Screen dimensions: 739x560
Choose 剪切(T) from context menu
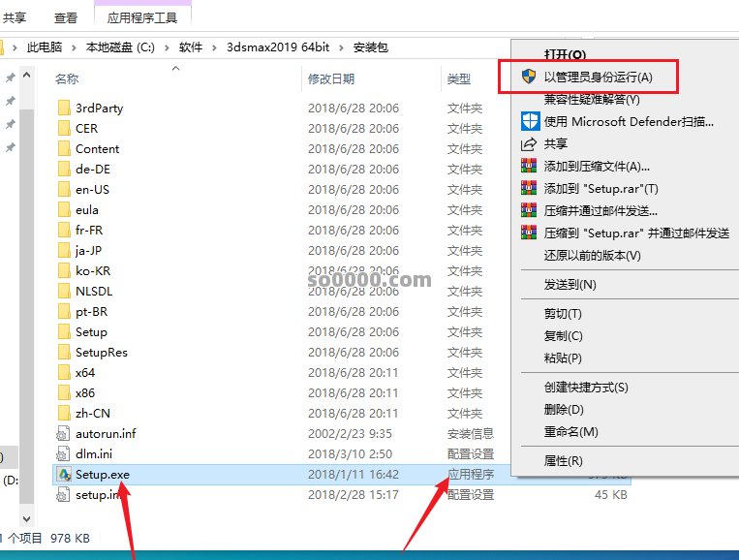pyautogui.click(x=563, y=314)
